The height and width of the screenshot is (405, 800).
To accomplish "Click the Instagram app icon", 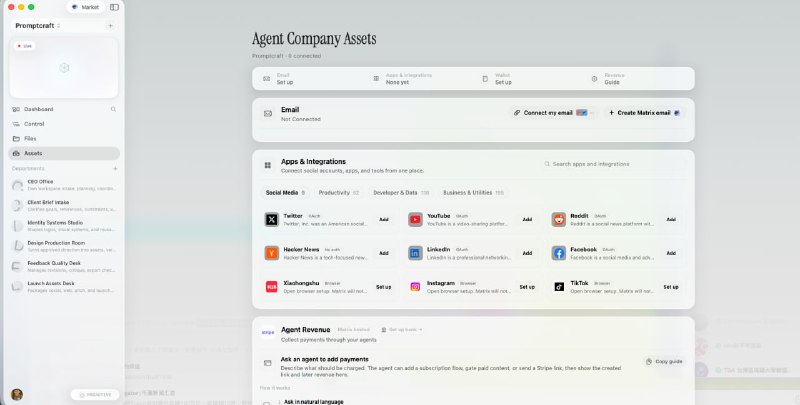I will coord(415,287).
